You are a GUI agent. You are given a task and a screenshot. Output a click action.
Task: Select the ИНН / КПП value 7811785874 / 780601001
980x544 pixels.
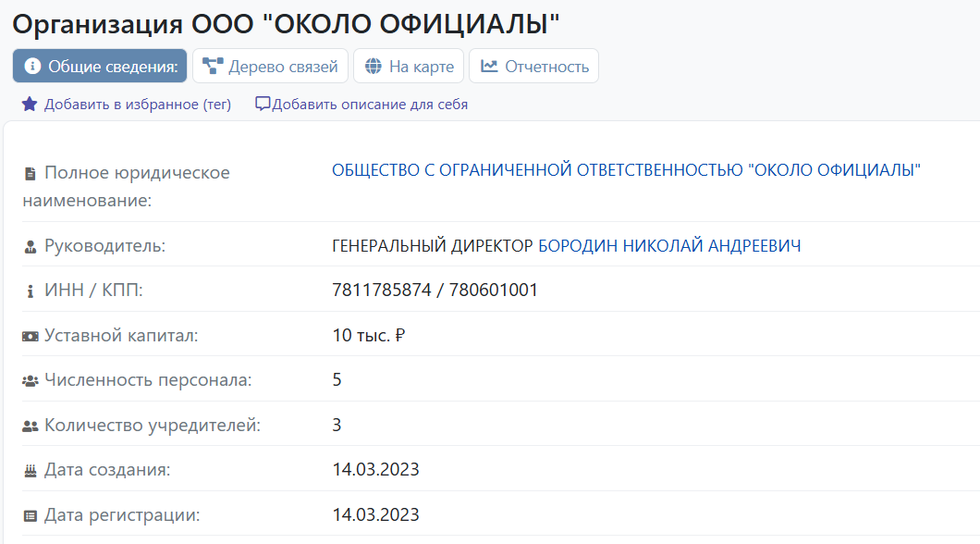pyautogui.click(x=435, y=291)
